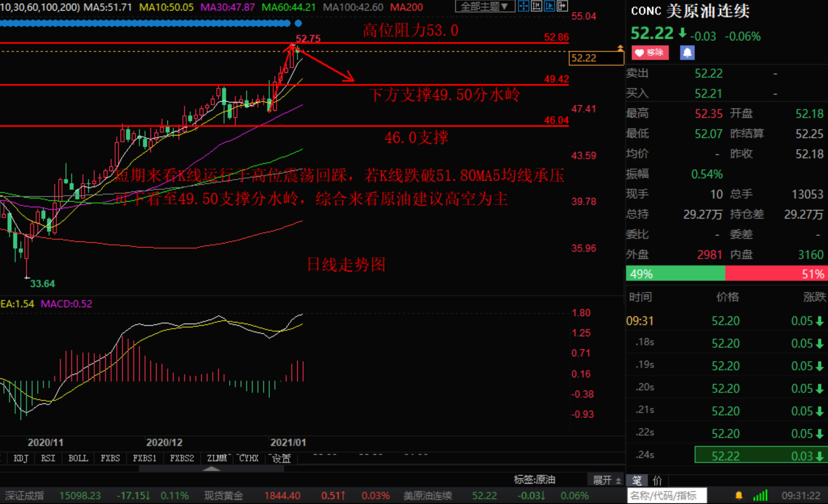Screen dimensions: 828x504
Task: Switch indicator to RSI tab
Action: (x=48, y=458)
